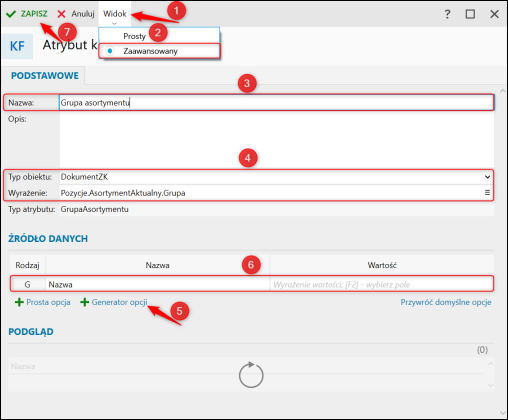Expand the Typ obiektu dropdown arrow
Screen dimensions: 508x420
coord(487,177)
